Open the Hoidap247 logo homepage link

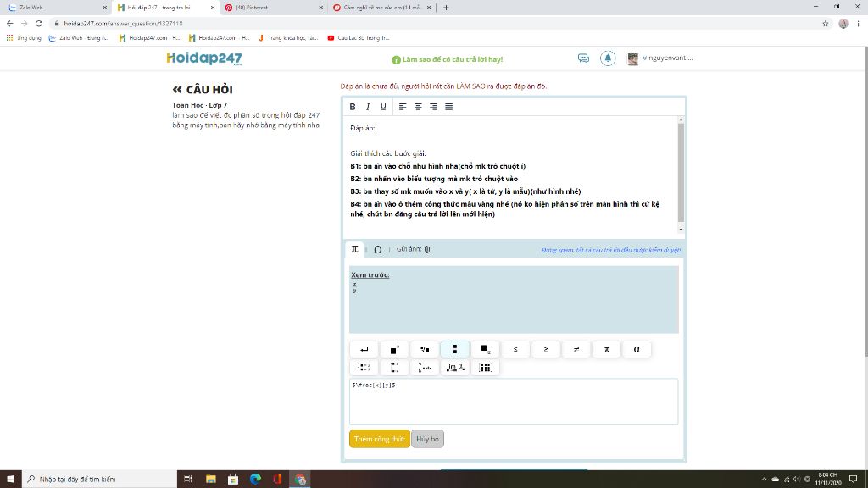coord(204,58)
